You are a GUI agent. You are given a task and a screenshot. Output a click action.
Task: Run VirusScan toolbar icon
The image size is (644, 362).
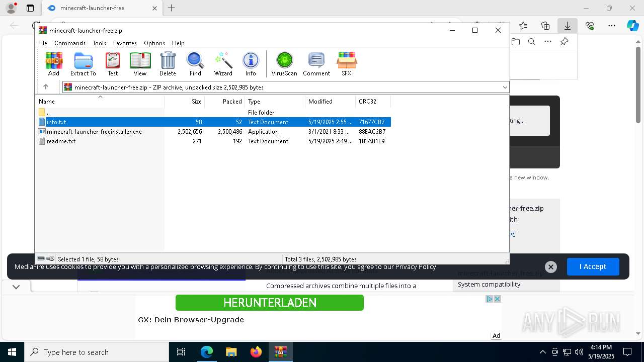(284, 64)
